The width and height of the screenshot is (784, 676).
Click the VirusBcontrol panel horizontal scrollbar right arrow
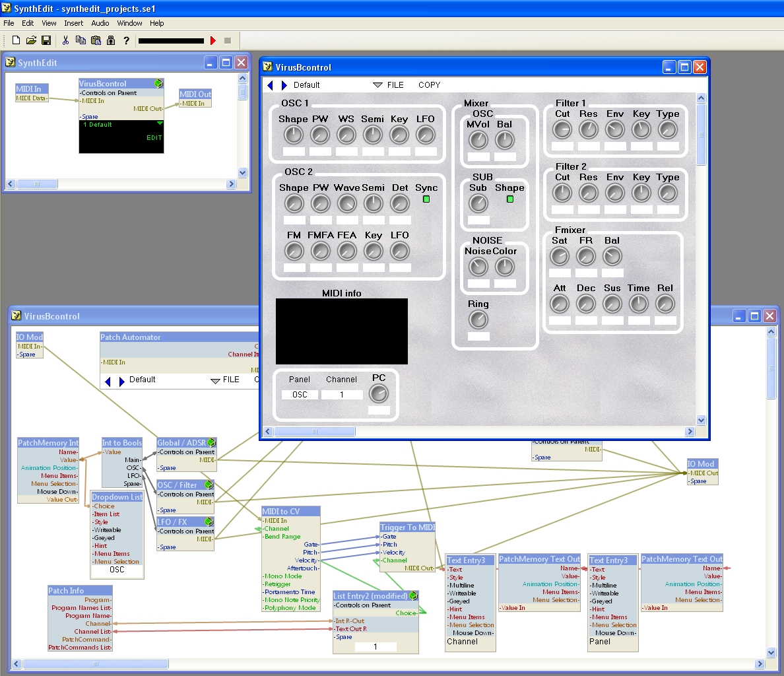690,431
